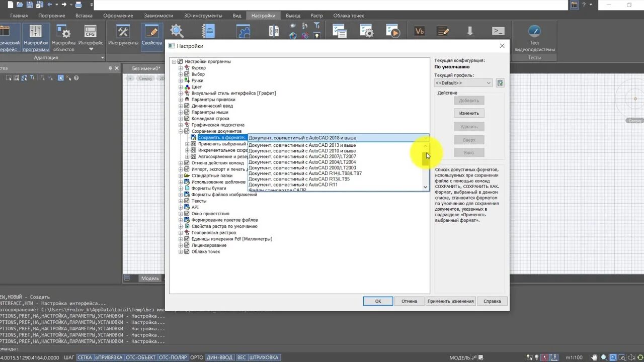Select AutoCAD R14/LT98/LT97 format option

[x=305, y=173]
